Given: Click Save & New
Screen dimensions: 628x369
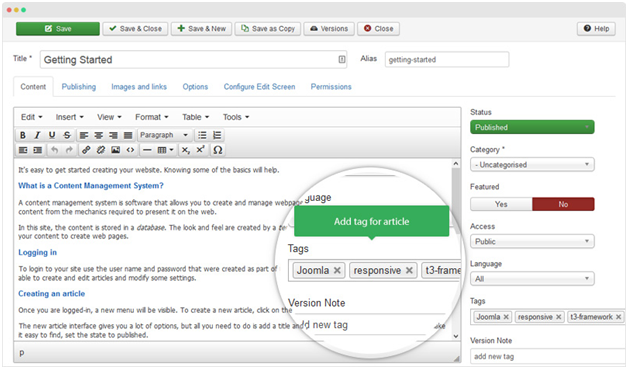Looking at the screenshot, I should click(201, 28).
